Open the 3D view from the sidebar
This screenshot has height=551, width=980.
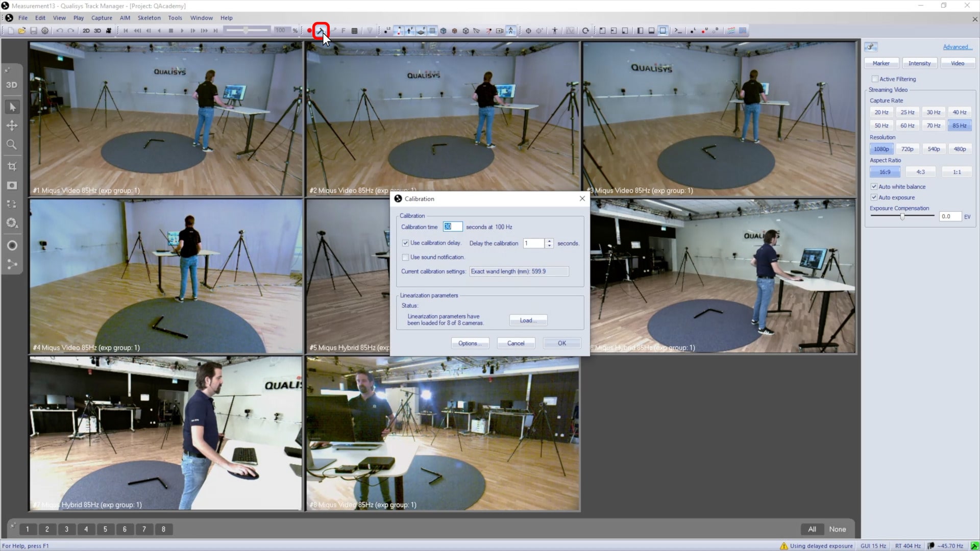point(12,85)
